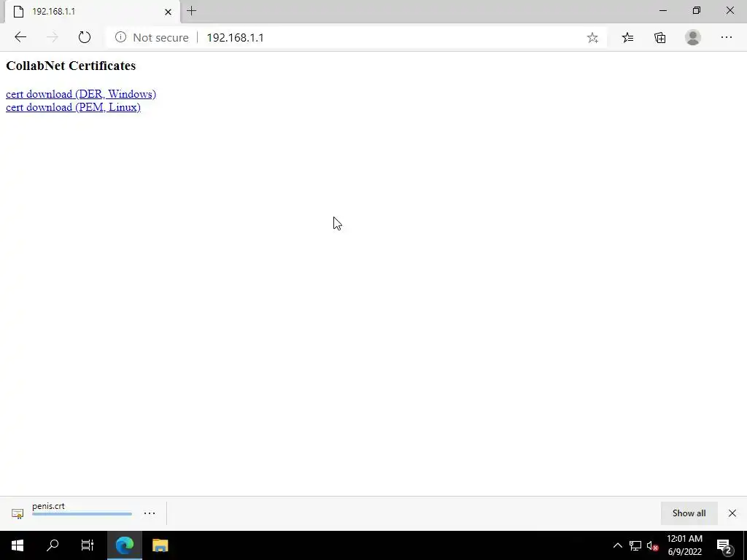Open File Explorer from taskbar

click(x=160, y=545)
